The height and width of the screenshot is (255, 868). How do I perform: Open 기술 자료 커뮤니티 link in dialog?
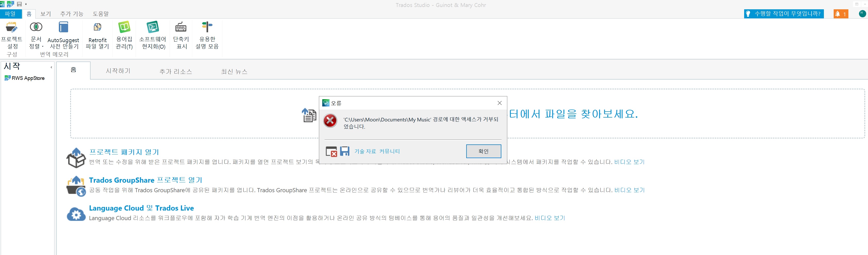tap(377, 151)
